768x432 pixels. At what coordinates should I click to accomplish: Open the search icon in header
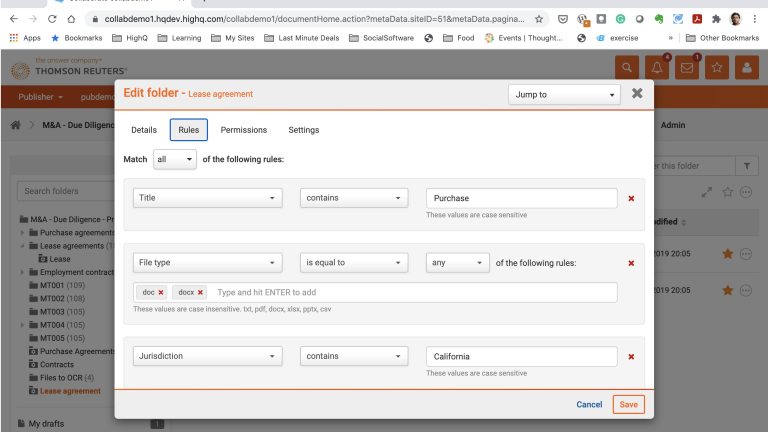tap(627, 68)
